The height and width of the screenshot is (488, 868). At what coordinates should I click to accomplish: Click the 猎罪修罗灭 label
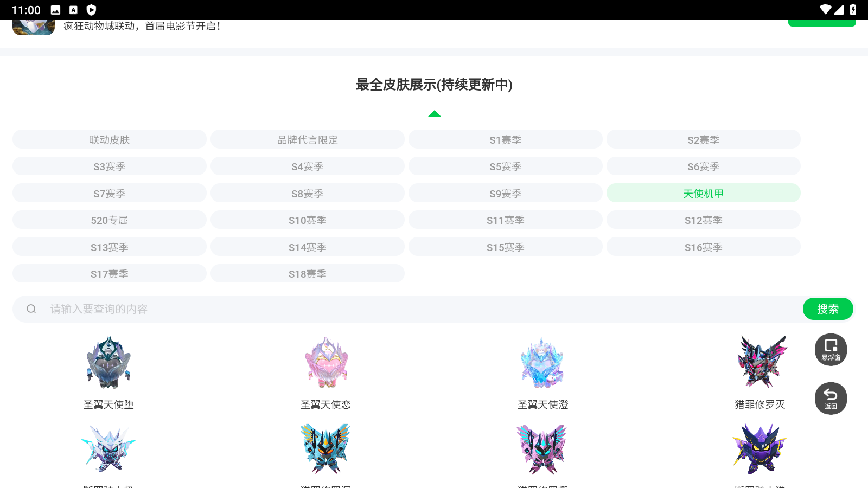[x=759, y=404]
